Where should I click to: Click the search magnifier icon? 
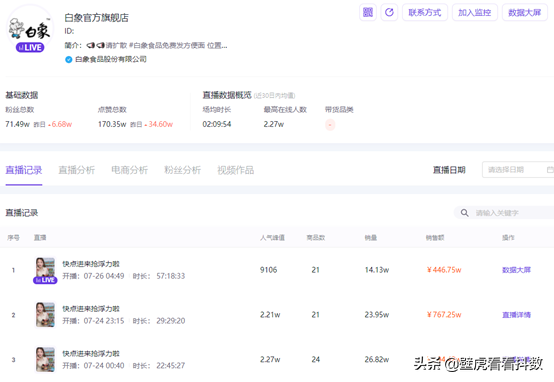[465, 213]
